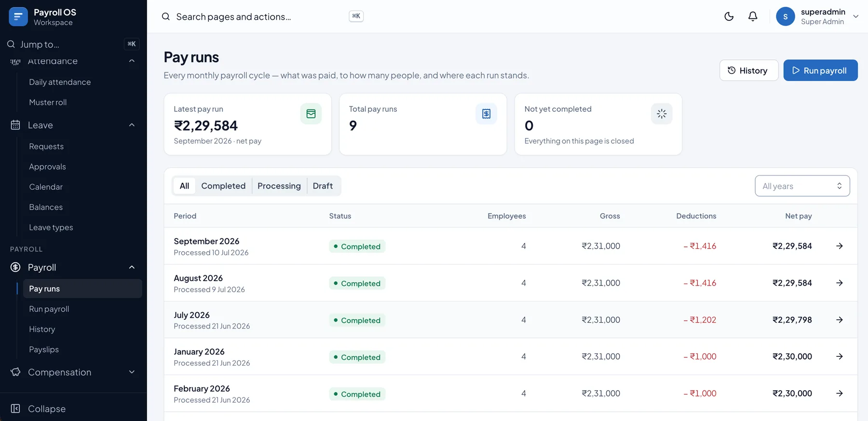Click the Jump to magnifier icon
Image resolution: width=868 pixels, height=421 pixels.
point(11,44)
